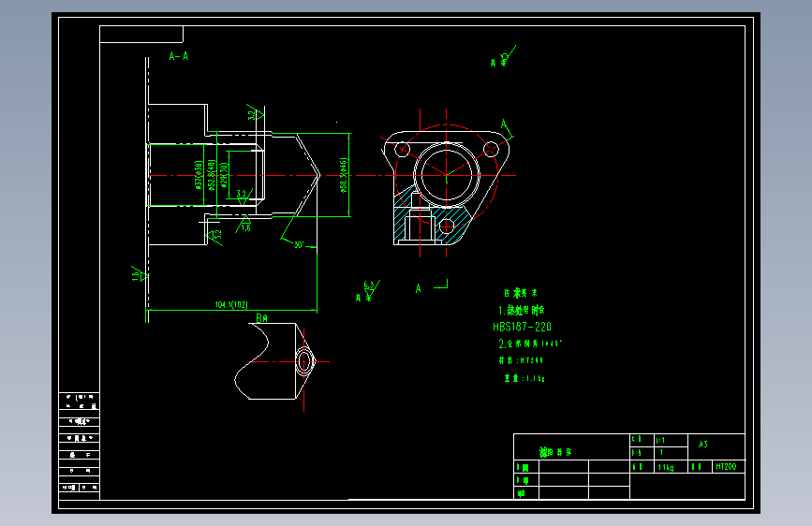Click the 'A-A' section view label
812x526 pixels.
pos(179,56)
